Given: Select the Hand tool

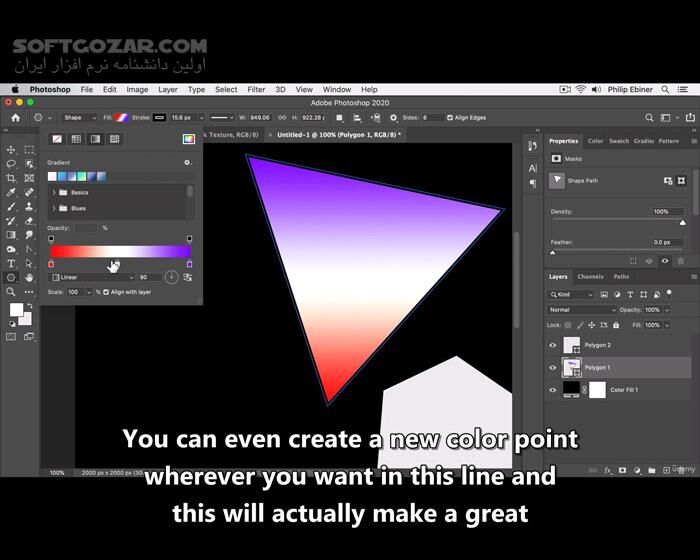Looking at the screenshot, I should (29, 277).
